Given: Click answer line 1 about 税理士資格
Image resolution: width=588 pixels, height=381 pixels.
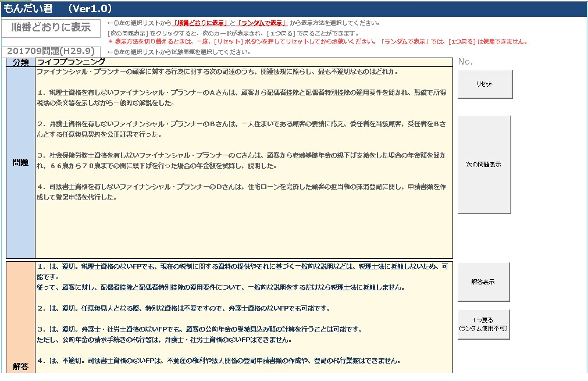Looking at the screenshot, I should coord(243,272).
